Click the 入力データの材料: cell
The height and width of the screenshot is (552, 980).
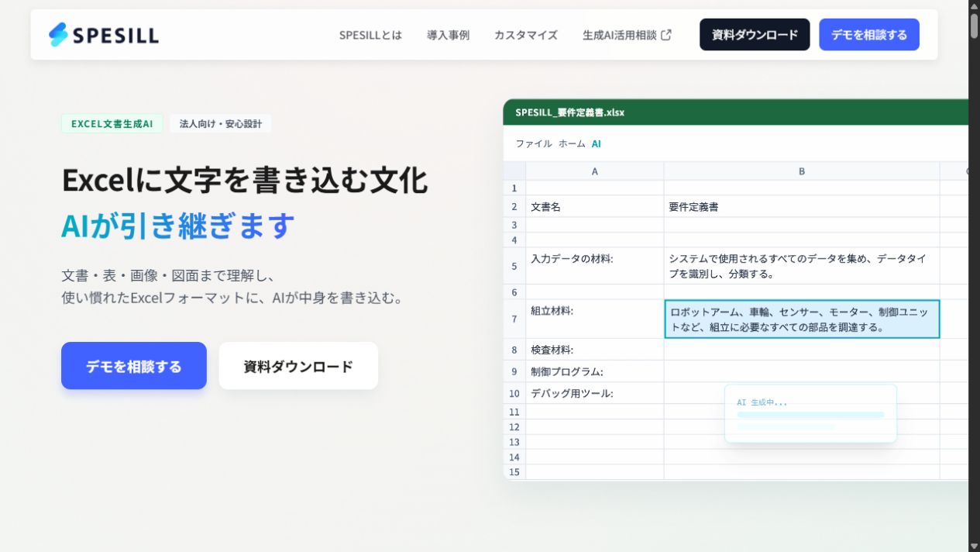[594, 266]
